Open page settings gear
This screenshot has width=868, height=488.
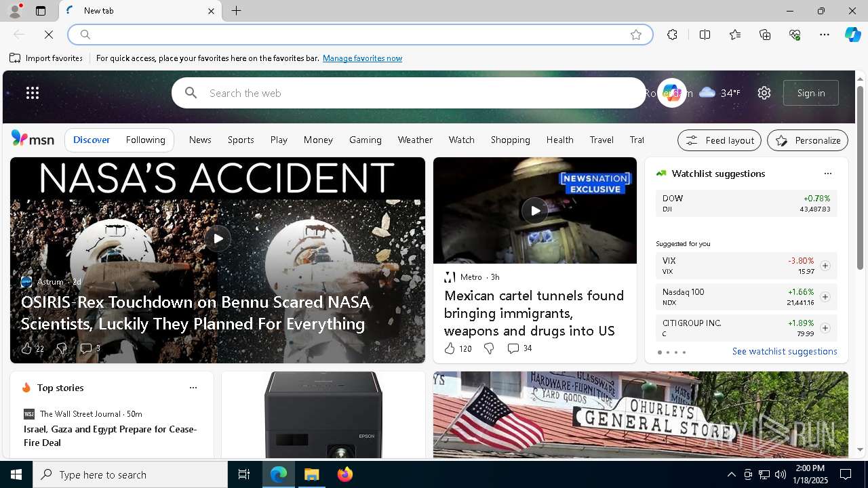click(764, 93)
